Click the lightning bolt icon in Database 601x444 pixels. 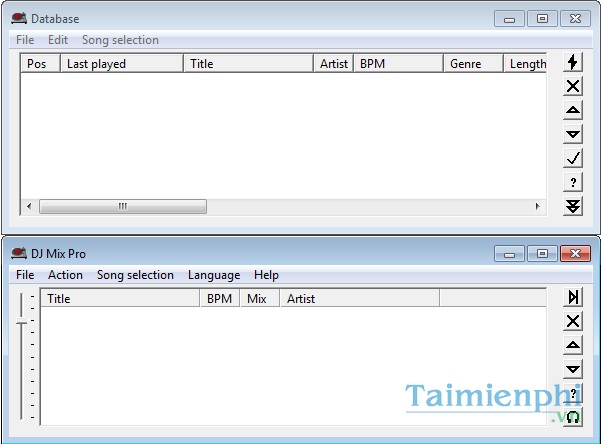[573, 62]
